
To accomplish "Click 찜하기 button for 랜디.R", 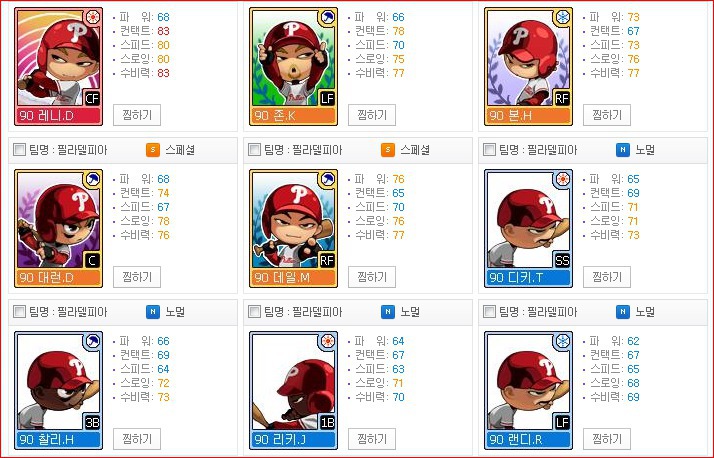I will pos(607,439).
